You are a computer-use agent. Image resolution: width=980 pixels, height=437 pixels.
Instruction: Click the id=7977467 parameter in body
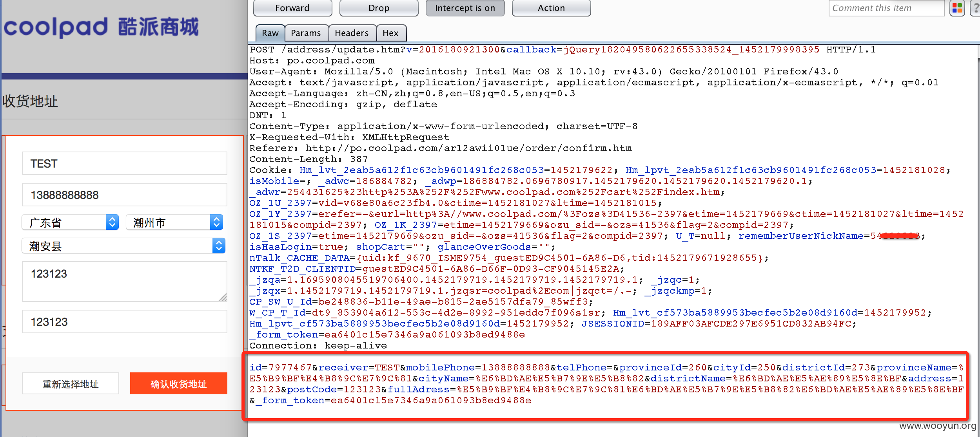click(x=281, y=368)
